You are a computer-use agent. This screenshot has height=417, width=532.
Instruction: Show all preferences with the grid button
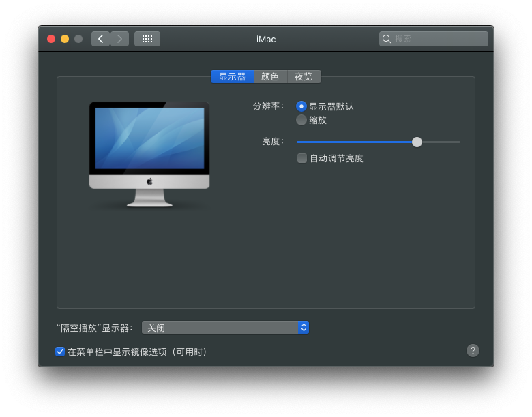click(147, 39)
